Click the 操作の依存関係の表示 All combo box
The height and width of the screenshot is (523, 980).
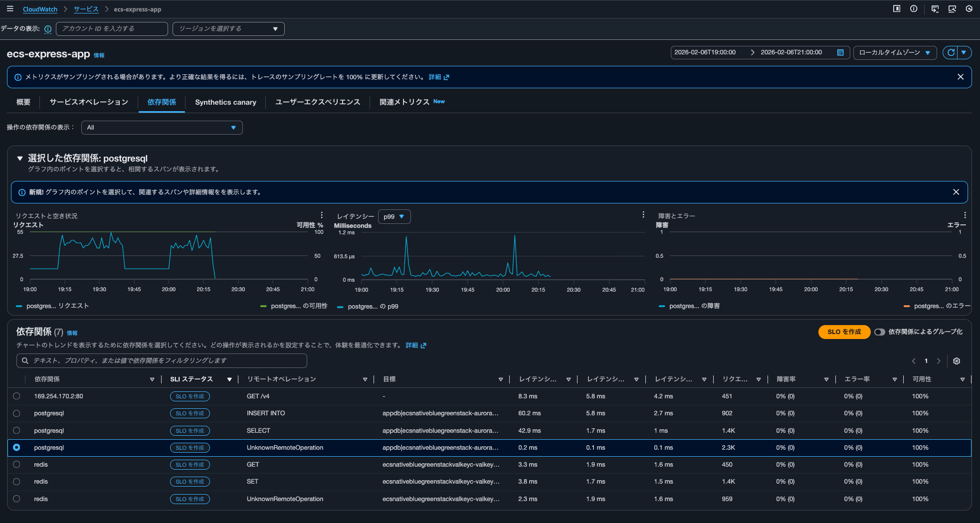click(162, 128)
